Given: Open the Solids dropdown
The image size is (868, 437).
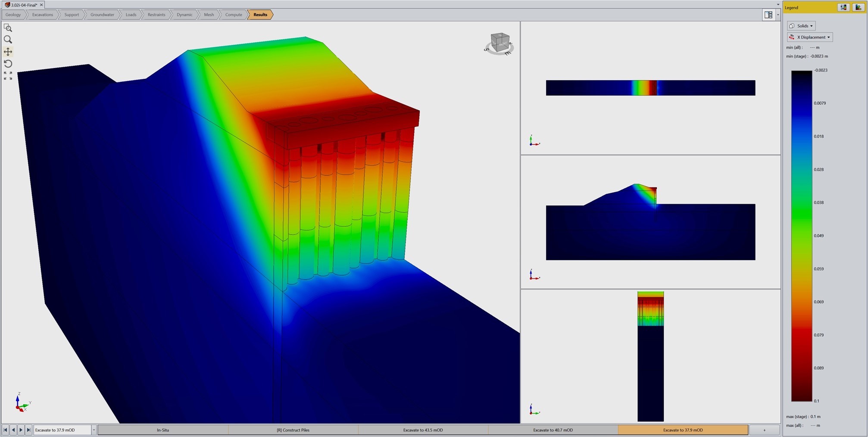Looking at the screenshot, I should click(801, 26).
